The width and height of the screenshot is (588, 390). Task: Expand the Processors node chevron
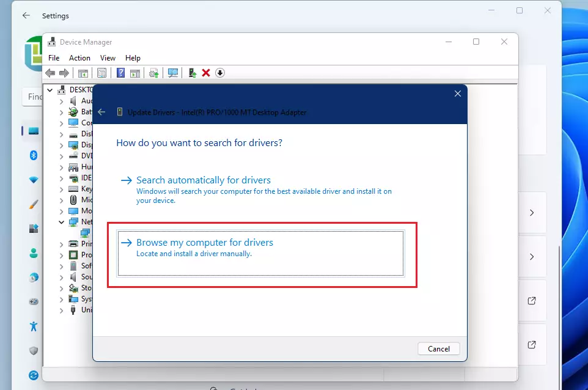(62, 255)
